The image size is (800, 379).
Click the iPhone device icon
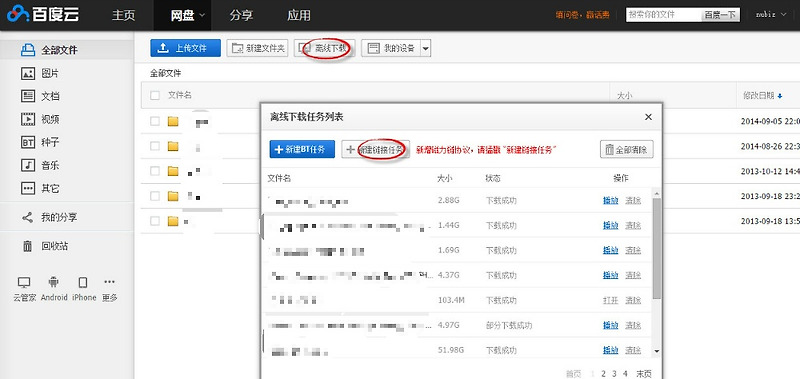83,282
